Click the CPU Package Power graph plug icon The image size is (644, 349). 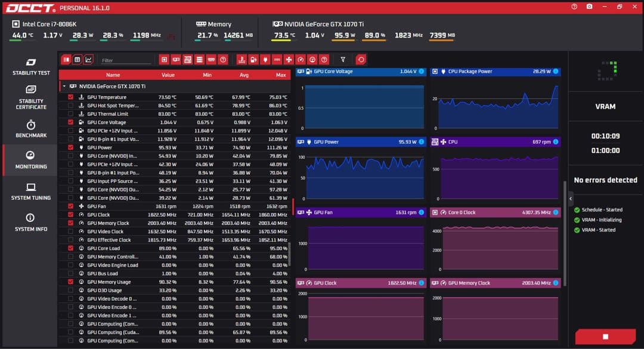443,72
